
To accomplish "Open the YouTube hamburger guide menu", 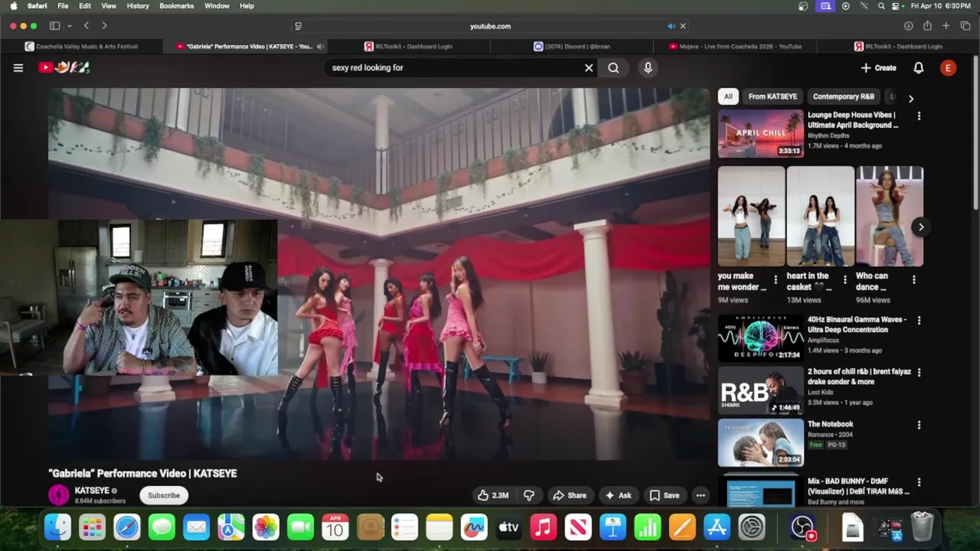I will 18,68.
